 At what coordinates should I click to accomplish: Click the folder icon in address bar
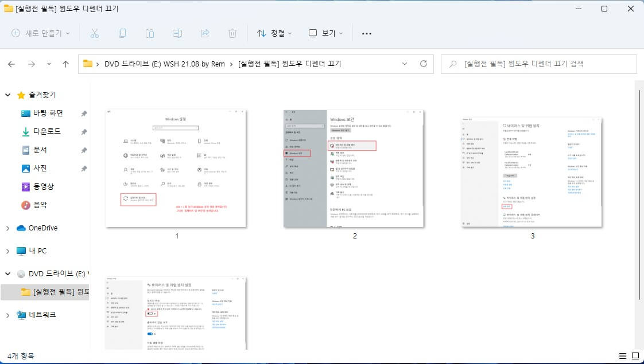pyautogui.click(x=87, y=64)
